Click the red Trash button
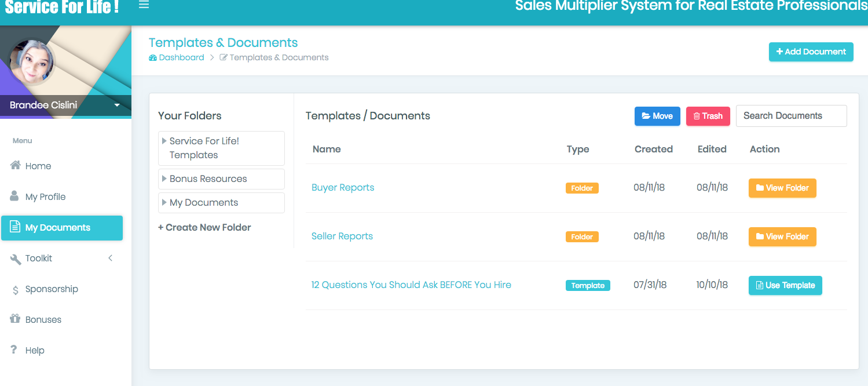 (x=708, y=116)
